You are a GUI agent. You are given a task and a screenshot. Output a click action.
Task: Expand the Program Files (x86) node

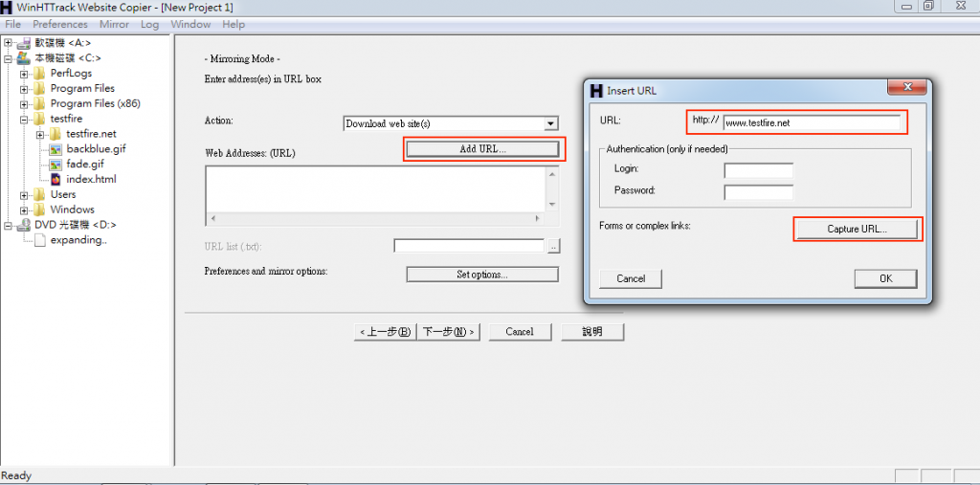[x=24, y=103]
